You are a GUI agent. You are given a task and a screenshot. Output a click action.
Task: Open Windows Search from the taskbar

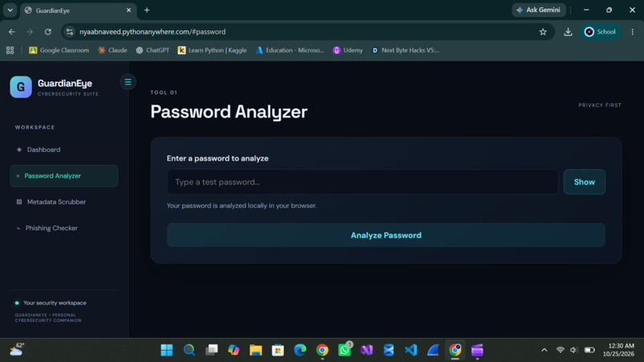click(x=189, y=350)
